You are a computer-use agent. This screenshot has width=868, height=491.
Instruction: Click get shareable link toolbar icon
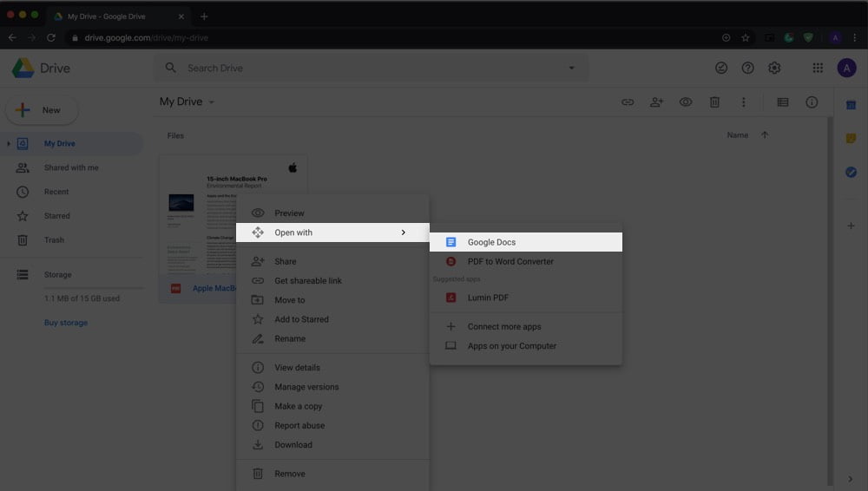click(628, 101)
